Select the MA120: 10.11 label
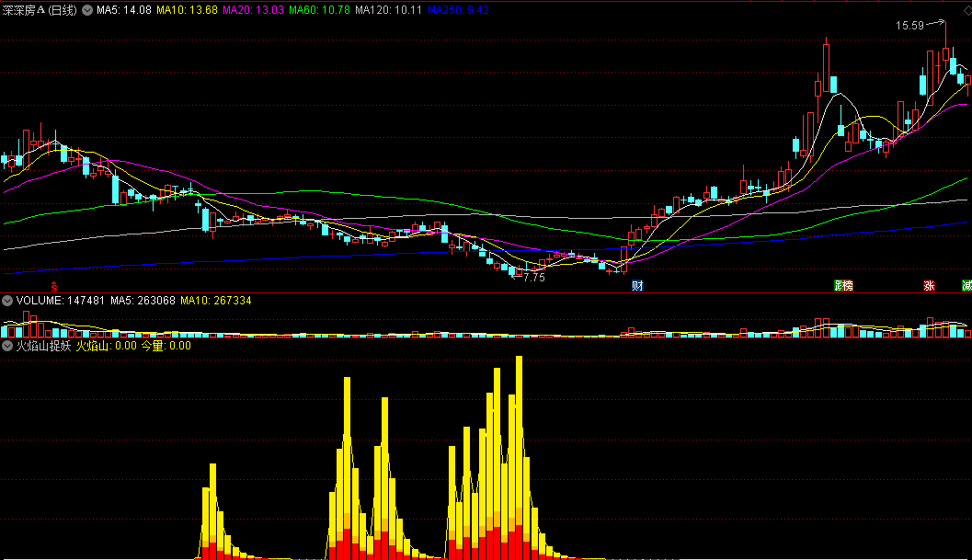This screenshot has width=972, height=560. (389, 10)
